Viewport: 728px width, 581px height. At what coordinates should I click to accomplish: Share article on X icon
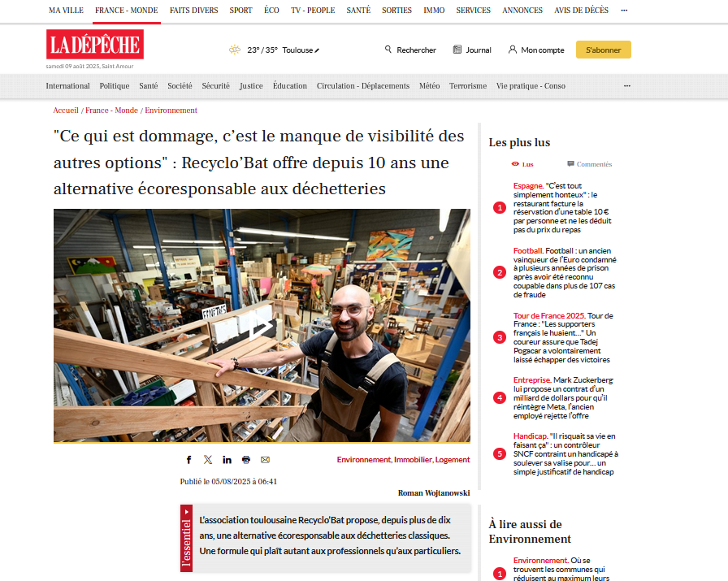tap(208, 460)
